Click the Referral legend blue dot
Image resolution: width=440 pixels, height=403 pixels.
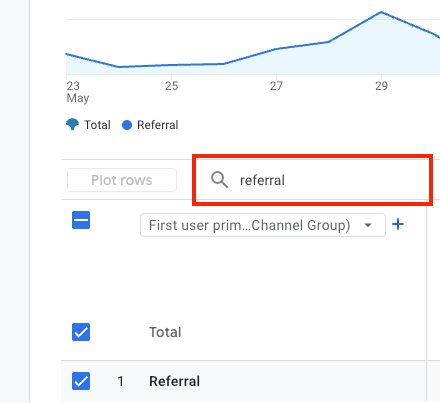[127, 125]
